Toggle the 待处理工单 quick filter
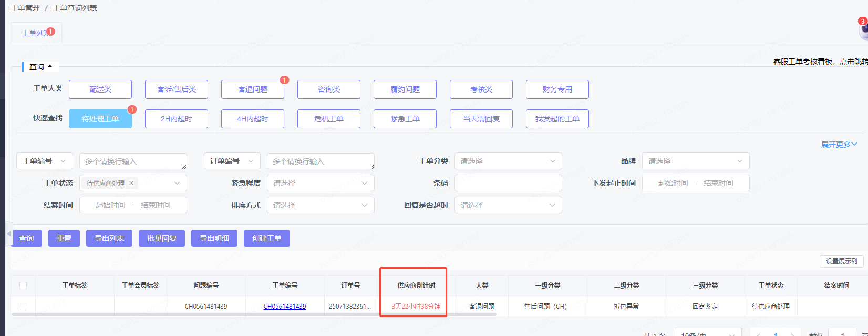868x336 pixels. tap(100, 119)
